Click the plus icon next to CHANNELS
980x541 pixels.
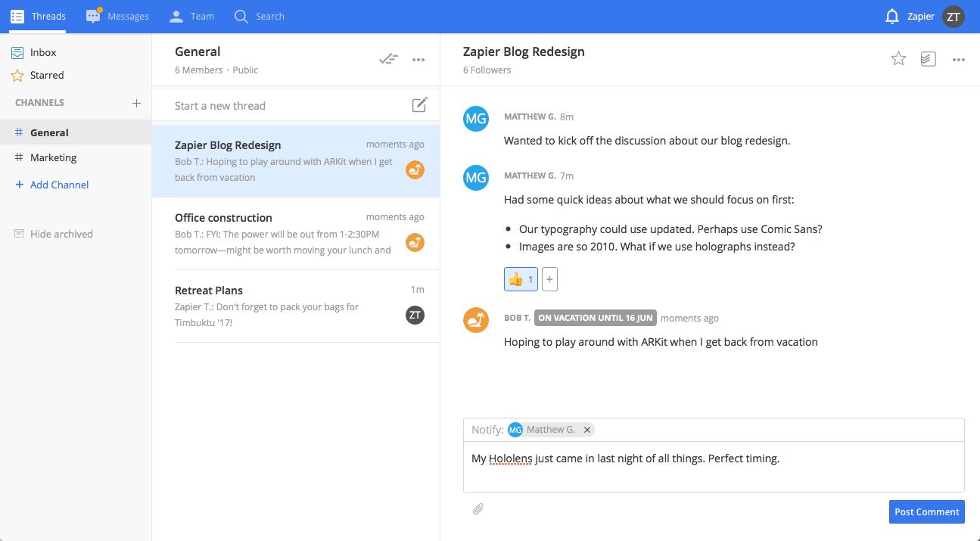(136, 103)
